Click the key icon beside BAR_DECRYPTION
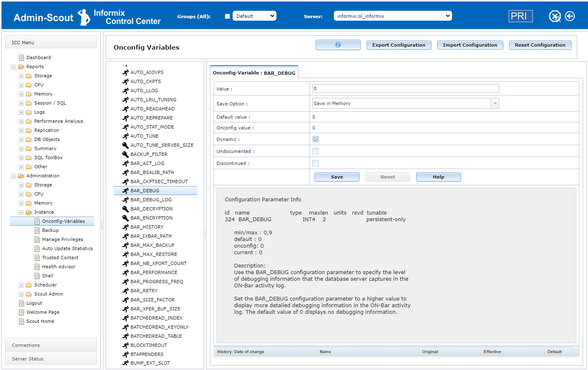588x370 pixels. [x=126, y=209]
